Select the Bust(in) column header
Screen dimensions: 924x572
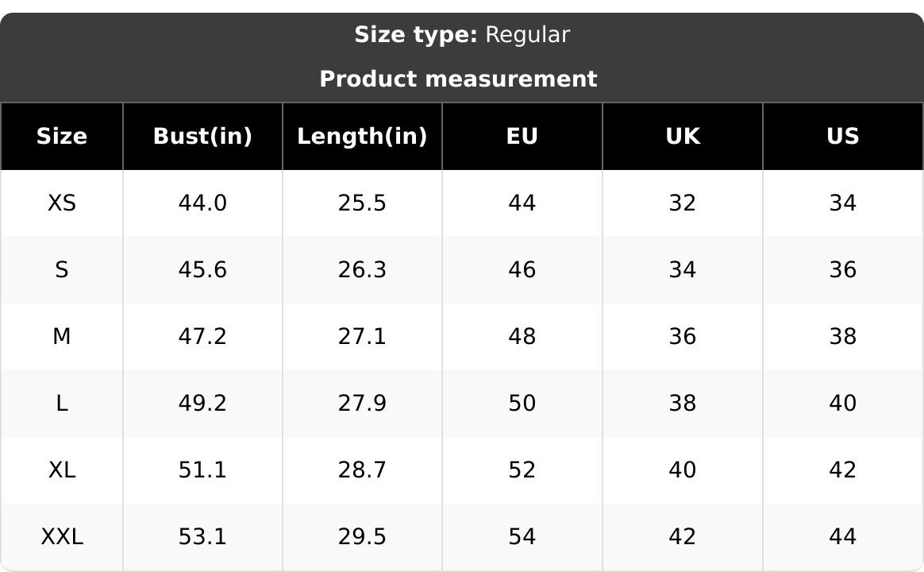(x=202, y=136)
